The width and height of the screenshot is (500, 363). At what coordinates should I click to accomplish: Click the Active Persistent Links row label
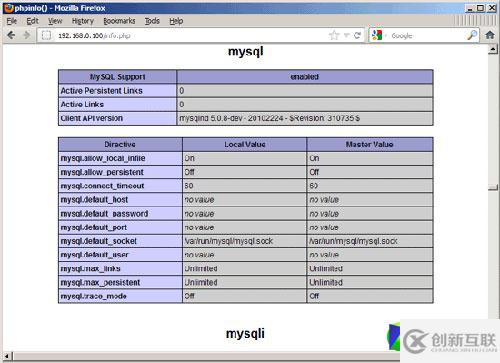(101, 91)
